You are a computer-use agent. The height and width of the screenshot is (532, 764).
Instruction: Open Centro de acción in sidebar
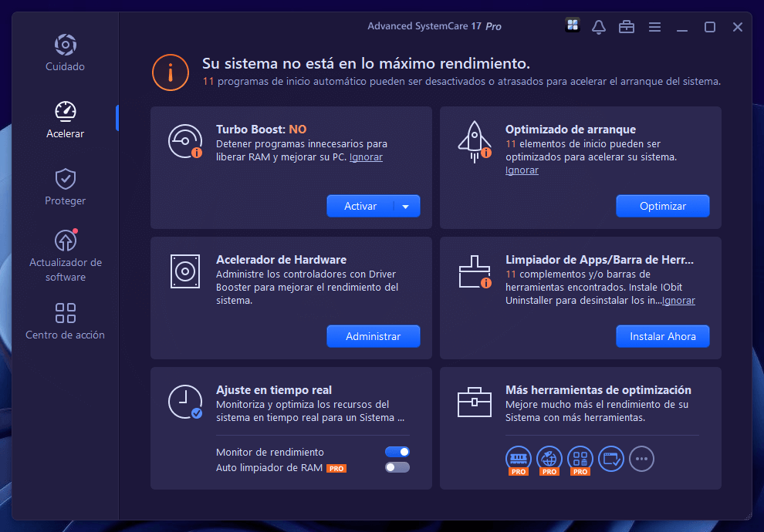(x=65, y=322)
